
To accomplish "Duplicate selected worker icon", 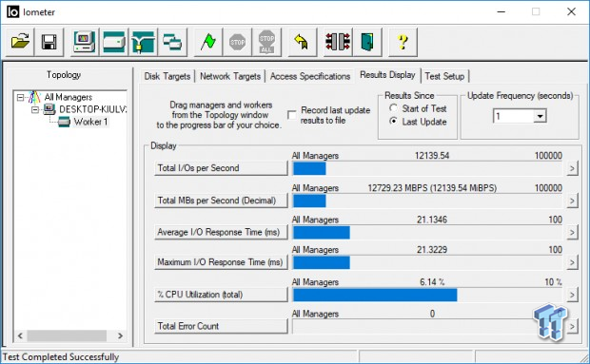I will tap(172, 42).
